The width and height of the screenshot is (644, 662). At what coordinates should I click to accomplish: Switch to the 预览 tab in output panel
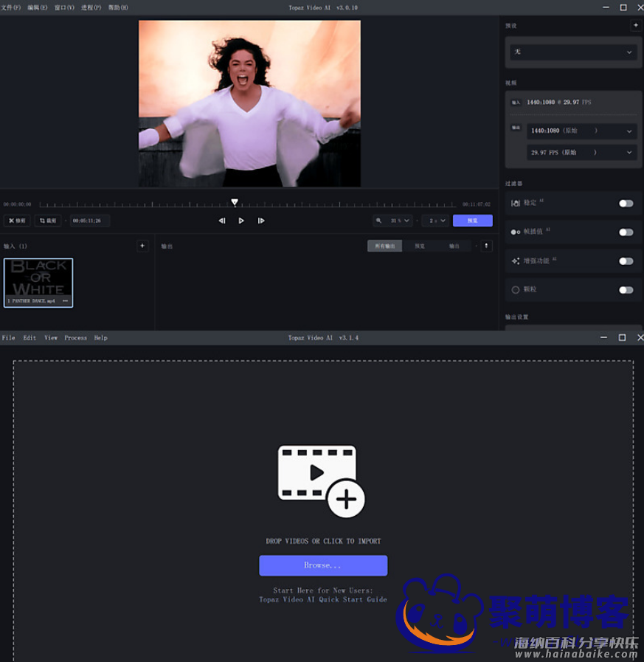click(420, 246)
